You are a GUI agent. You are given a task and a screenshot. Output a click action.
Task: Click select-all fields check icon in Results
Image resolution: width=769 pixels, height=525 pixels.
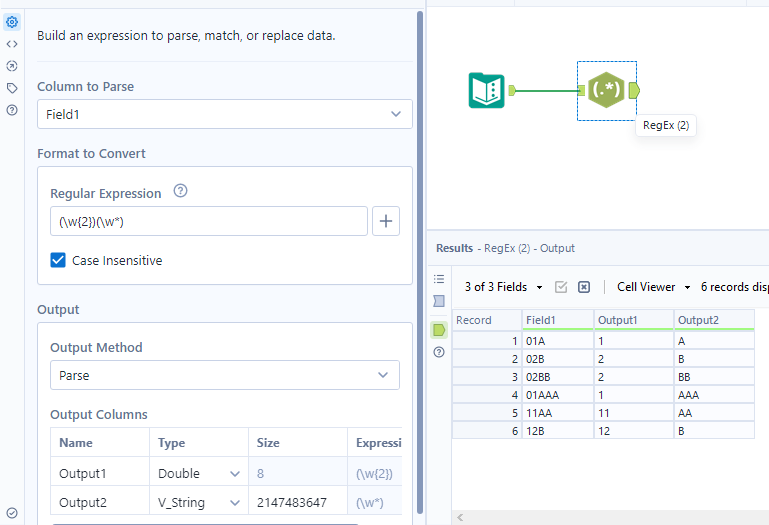(x=561, y=287)
